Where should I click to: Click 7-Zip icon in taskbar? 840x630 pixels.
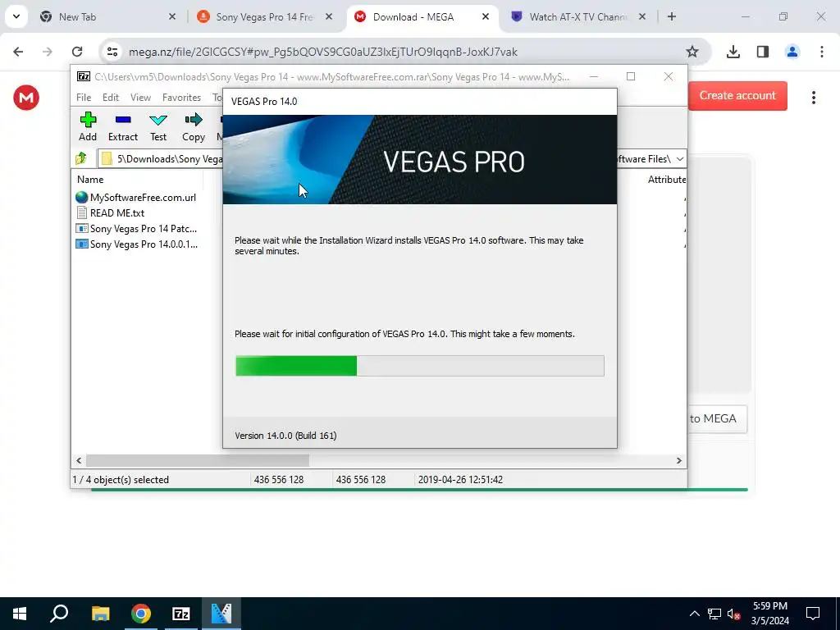coord(181,614)
